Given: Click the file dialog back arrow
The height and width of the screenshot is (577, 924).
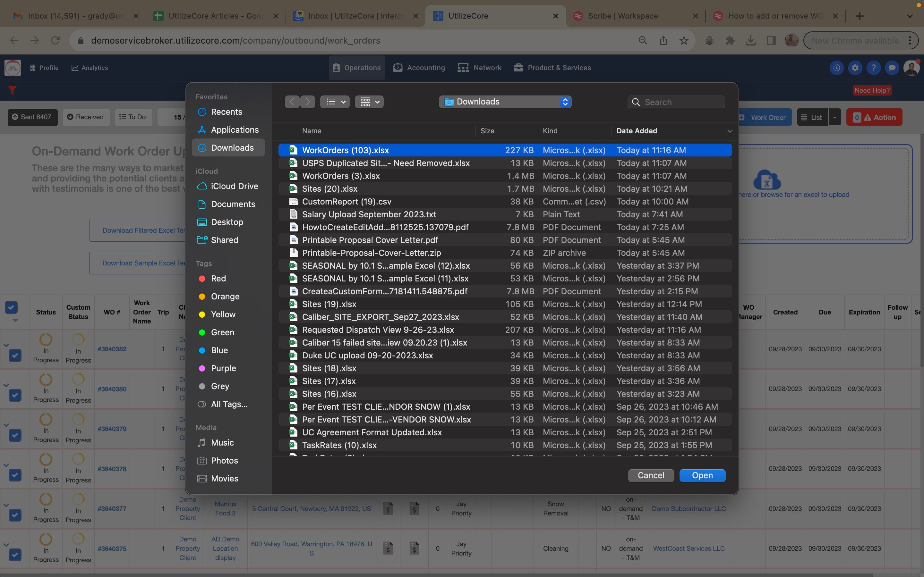Looking at the screenshot, I should (x=292, y=102).
